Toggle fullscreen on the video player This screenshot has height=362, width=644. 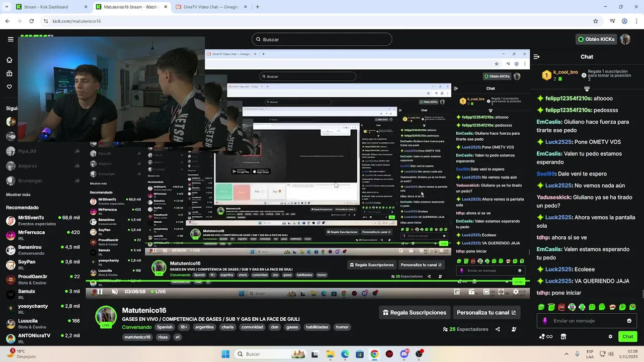501,292
